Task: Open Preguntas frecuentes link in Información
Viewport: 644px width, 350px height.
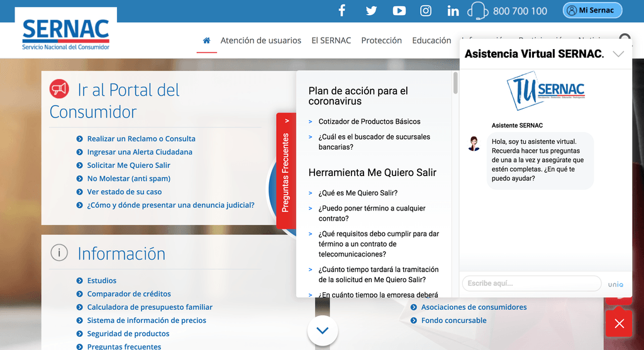Action: 124,346
